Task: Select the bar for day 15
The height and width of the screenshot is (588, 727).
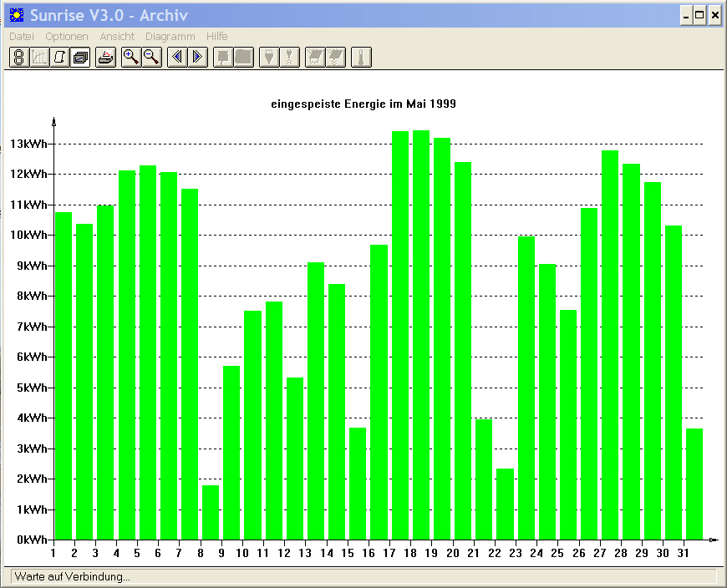Action: [358, 484]
